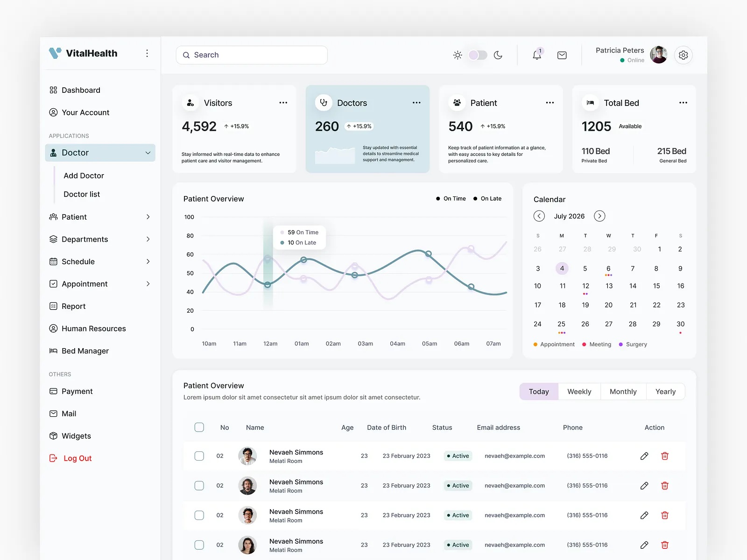747x560 pixels.
Task: Open Visitors card three-dot menu
Action: (x=283, y=103)
